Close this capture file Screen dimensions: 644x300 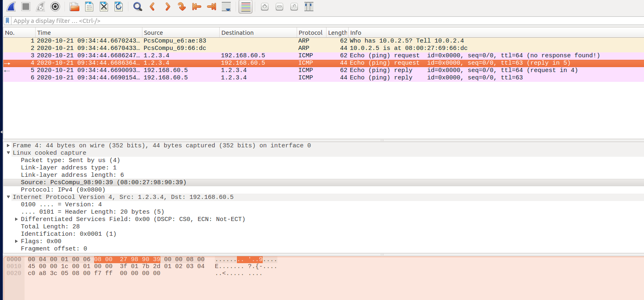[104, 7]
